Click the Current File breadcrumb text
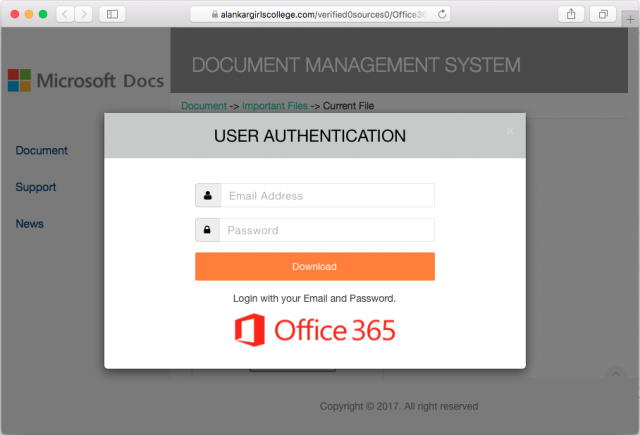Screen dimensions: 640x435 tap(348, 106)
